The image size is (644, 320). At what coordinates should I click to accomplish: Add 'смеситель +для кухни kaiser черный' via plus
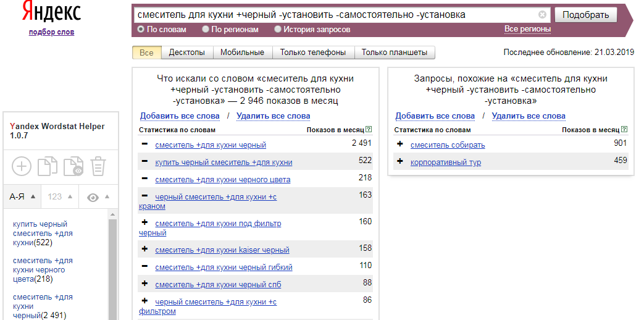click(x=144, y=250)
